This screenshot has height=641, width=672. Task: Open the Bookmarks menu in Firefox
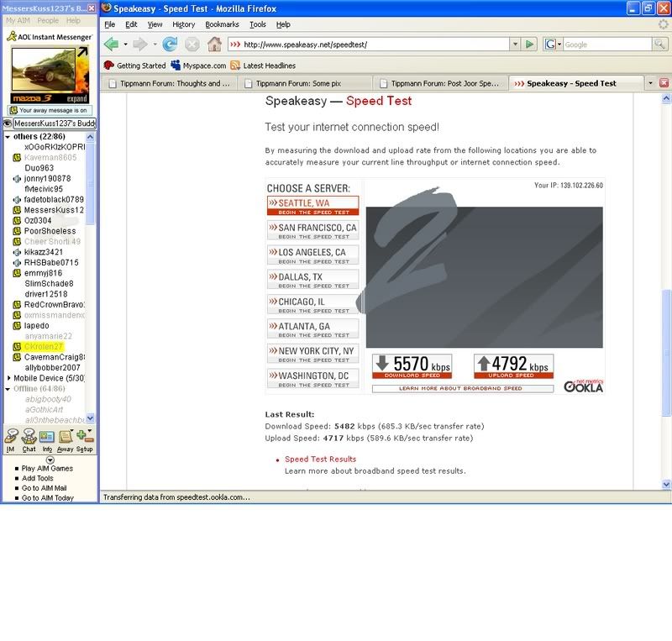coord(222,24)
